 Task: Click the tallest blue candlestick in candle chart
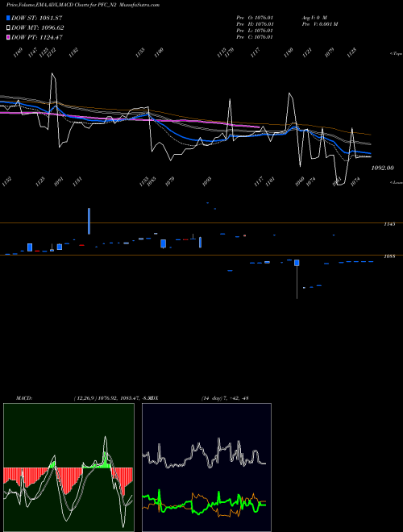[x=89, y=221]
